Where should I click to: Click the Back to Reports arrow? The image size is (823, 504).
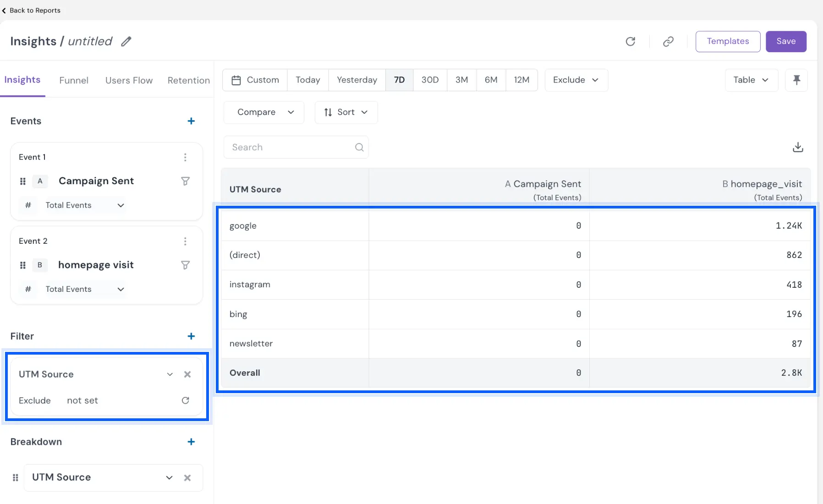coord(4,11)
